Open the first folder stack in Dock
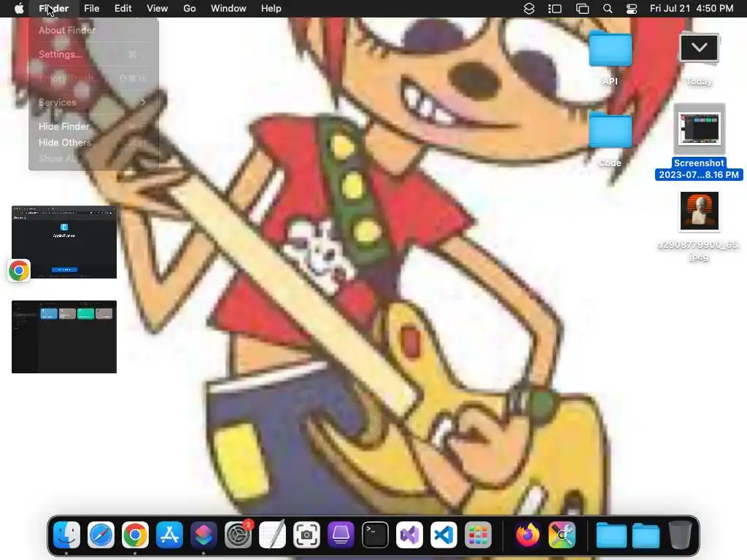 coord(612,534)
